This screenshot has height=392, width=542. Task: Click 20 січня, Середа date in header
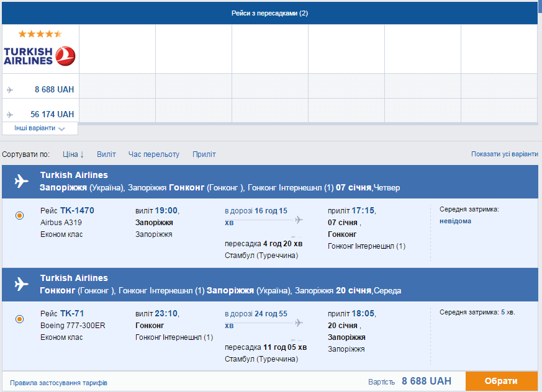pyautogui.click(x=368, y=290)
